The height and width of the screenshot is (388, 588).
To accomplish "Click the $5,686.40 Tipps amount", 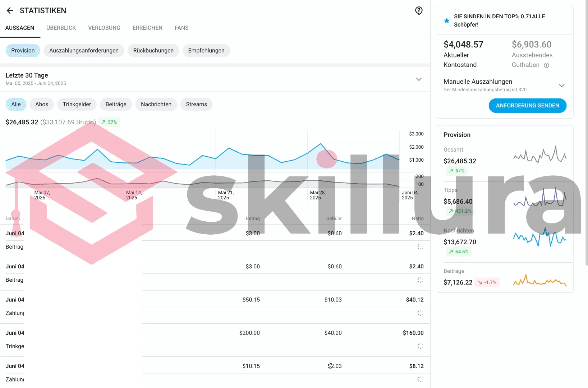I will 458,202.
